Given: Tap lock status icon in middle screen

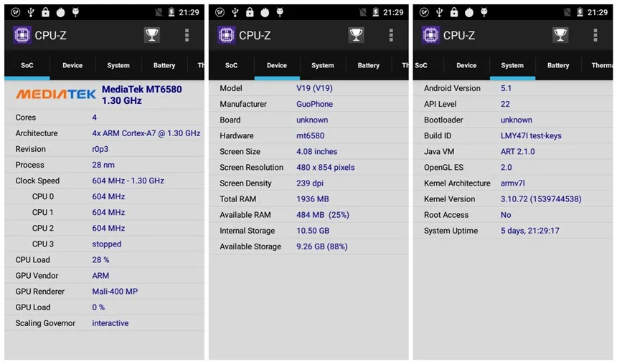Looking at the screenshot, I should click(x=250, y=12).
